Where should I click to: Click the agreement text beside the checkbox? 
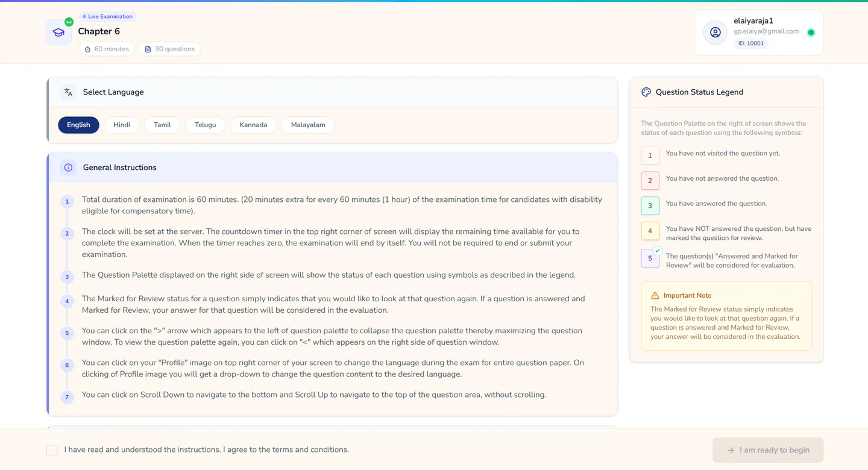click(207, 450)
